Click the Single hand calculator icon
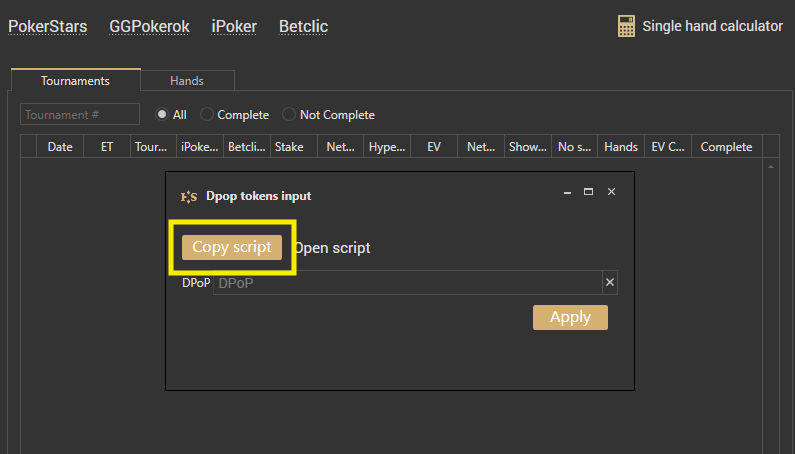This screenshot has width=795, height=454. coord(627,27)
